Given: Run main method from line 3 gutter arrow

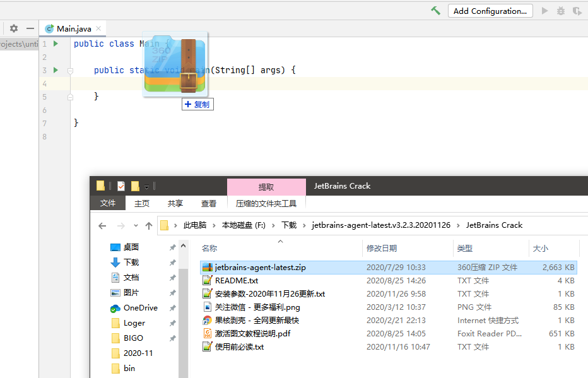Looking at the screenshot, I should click(56, 70).
